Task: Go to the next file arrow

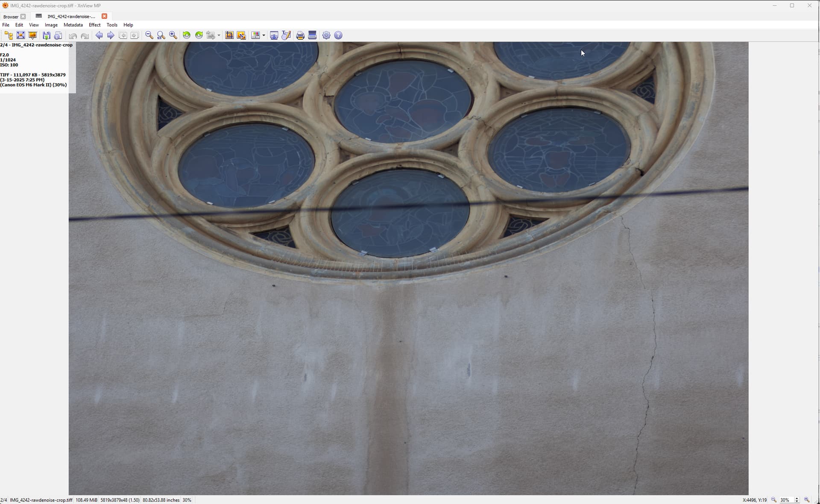Action: 111,35
